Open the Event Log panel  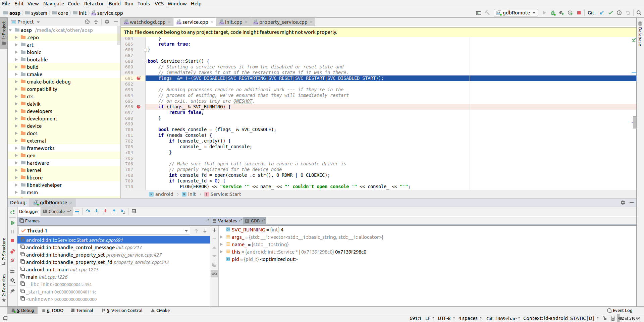point(620,310)
